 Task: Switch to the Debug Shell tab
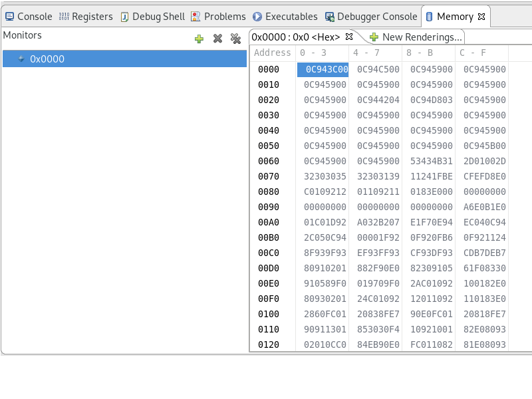[x=153, y=17]
